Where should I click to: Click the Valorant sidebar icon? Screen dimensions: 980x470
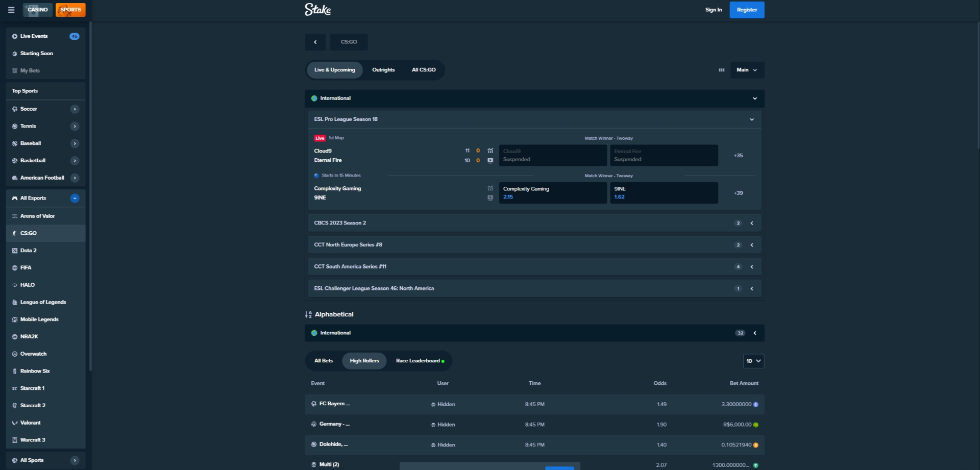pyautogui.click(x=15, y=423)
